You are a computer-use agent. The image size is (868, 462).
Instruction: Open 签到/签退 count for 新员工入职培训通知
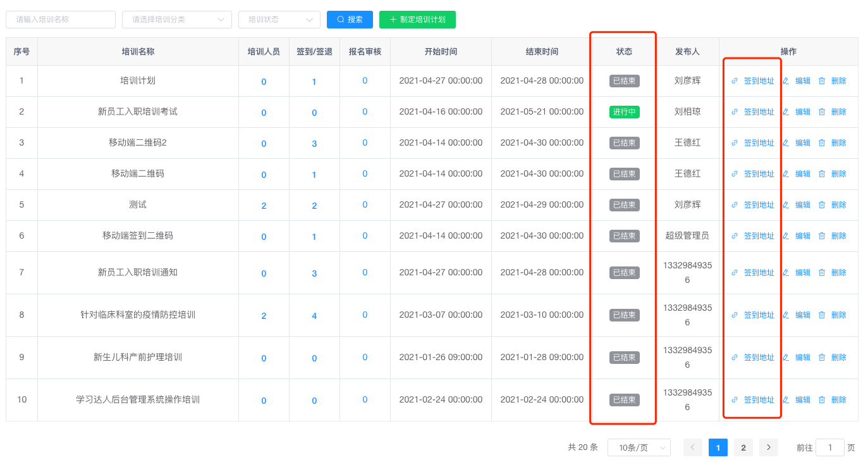coord(314,273)
